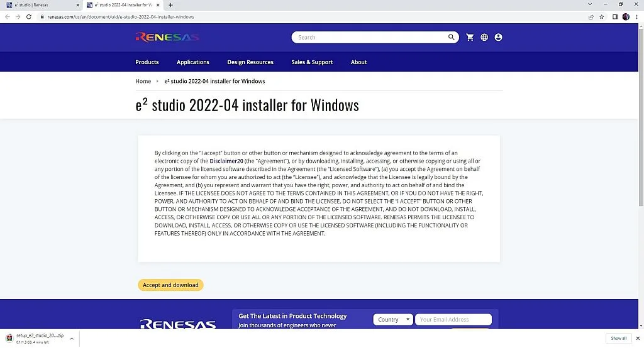Open a new browser tab
The width and height of the screenshot is (644, 348).
[x=170, y=5]
